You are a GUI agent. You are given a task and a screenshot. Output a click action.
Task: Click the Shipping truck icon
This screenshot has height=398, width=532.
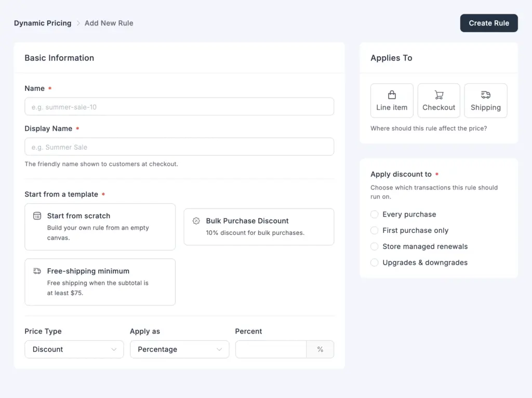[486, 95]
